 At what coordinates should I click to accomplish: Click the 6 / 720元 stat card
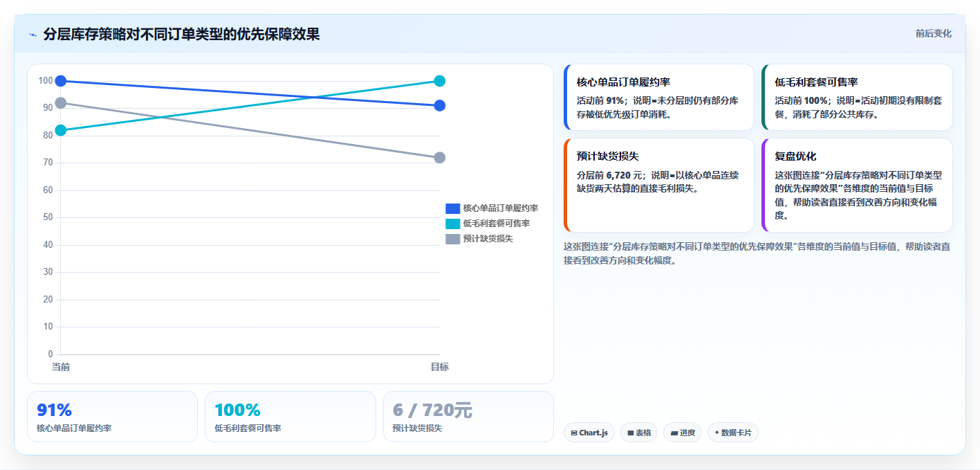[x=468, y=417]
